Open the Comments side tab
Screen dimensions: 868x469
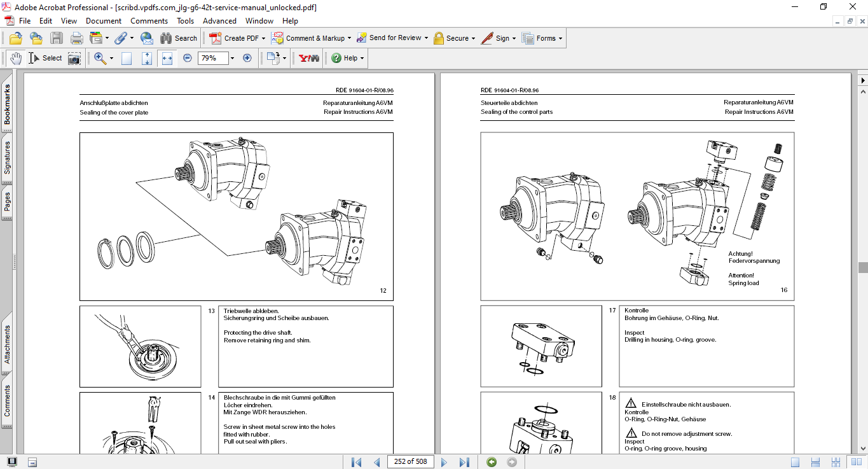coord(7,401)
